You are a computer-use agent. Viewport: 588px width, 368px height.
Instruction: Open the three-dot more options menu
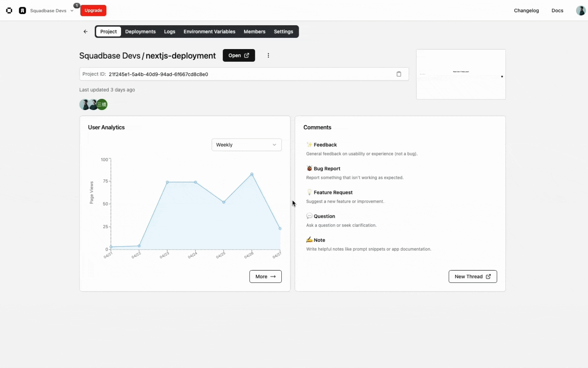[268, 56]
